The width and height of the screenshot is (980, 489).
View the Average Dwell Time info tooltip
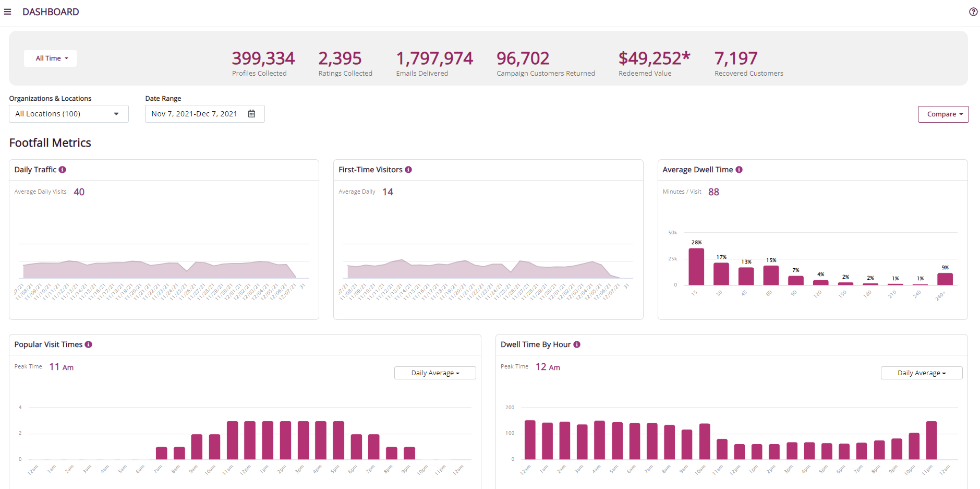coord(739,169)
